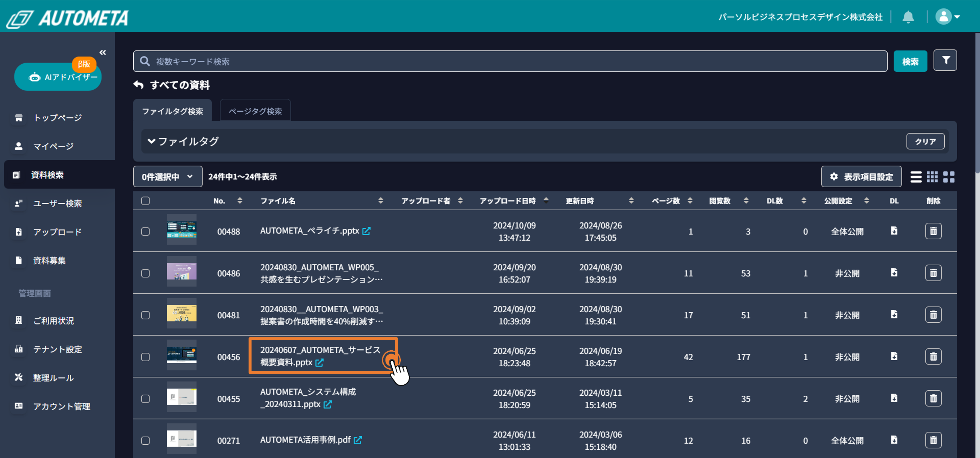Delete file number 00486

(933, 273)
